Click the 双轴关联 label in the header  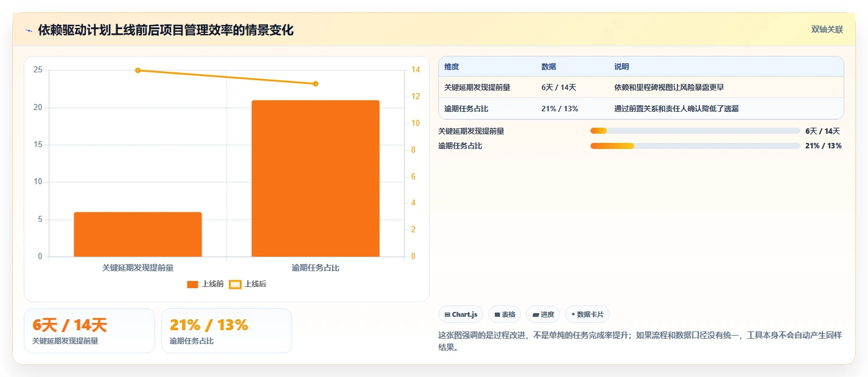(827, 29)
